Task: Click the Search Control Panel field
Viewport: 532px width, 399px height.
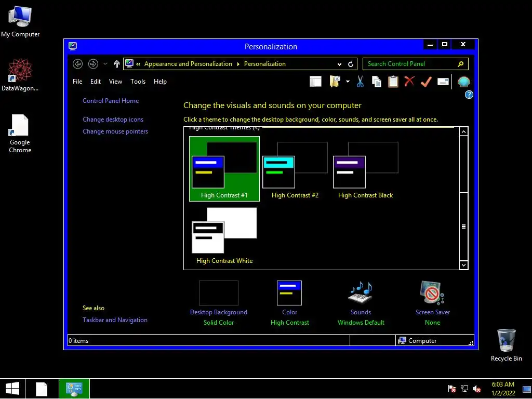Action: click(x=415, y=64)
